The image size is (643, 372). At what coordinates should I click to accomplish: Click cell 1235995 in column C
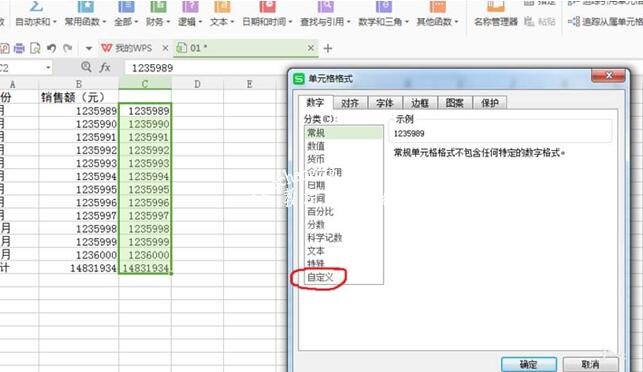pyautogui.click(x=145, y=189)
